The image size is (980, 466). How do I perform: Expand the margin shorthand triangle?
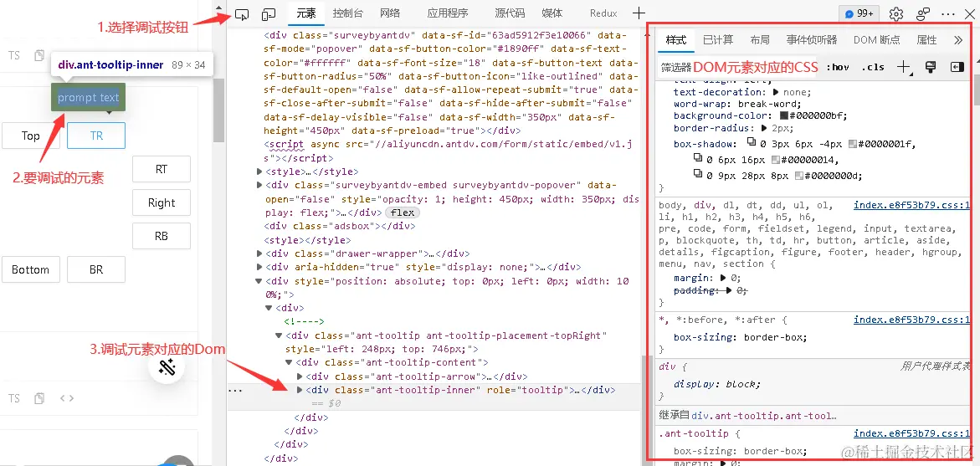724,278
